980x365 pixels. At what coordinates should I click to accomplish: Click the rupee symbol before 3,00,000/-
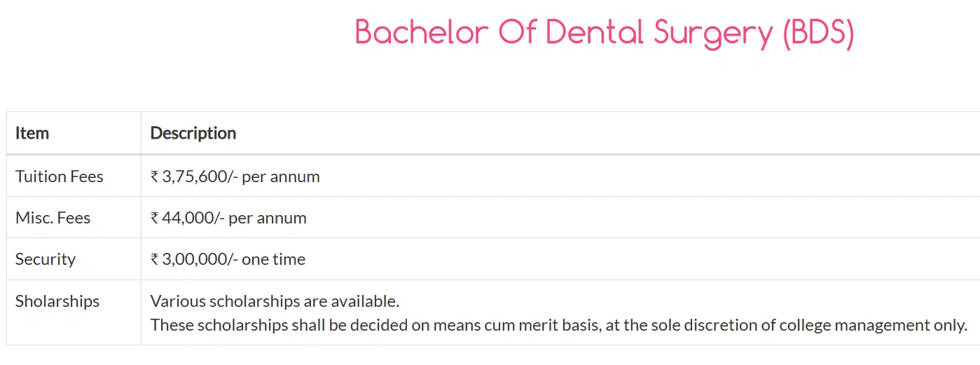155,260
